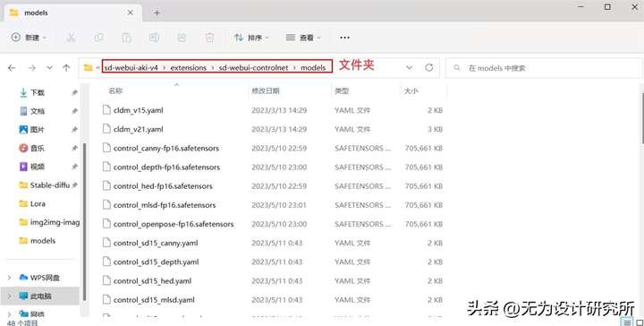Viewport: 644px width, 326px height.
Task: Expand WPS网盘 tree node
Action: coord(10,278)
